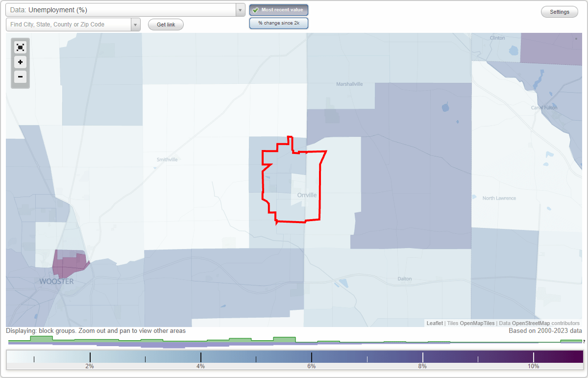This screenshot has width=588, height=378.
Task: Click a green bar in the distribution histogram
Action: pyautogui.click(x=42, y=340)
